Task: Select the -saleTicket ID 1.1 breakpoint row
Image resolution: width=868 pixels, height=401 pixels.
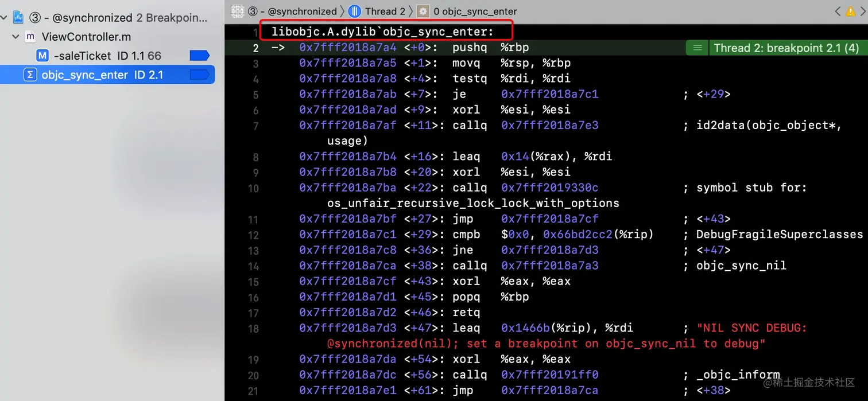Action: tap(107, 56)
